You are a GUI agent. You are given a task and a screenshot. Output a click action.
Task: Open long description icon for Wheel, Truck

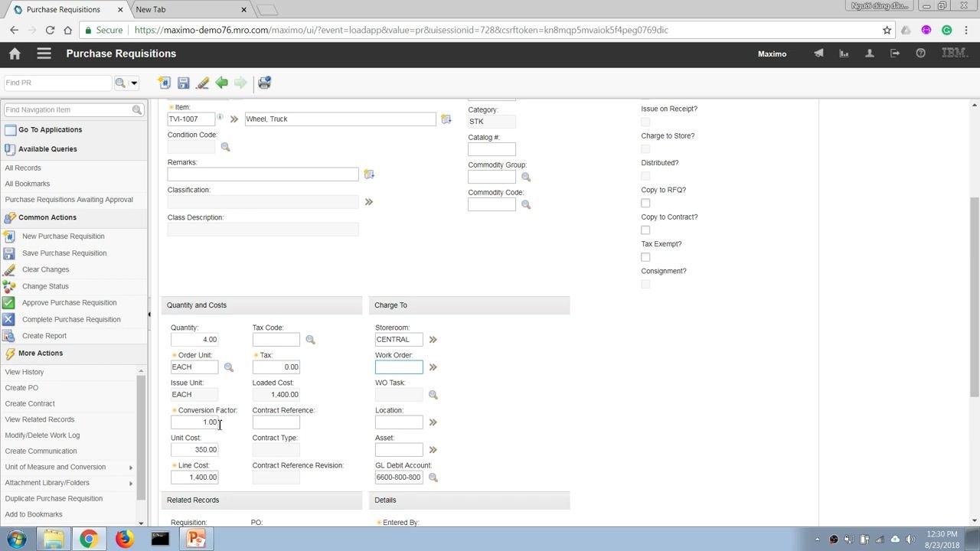point(446,119)
